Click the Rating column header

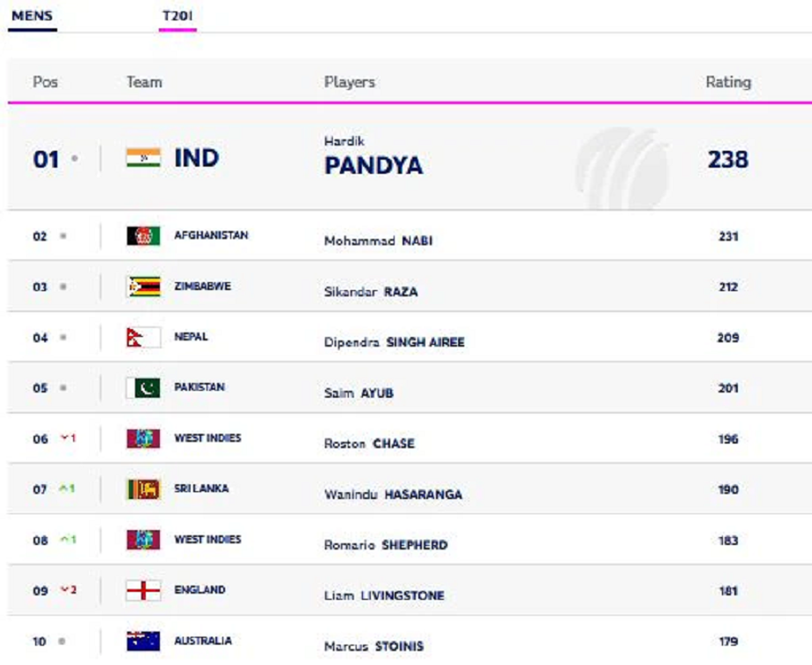tap(727, 82)
